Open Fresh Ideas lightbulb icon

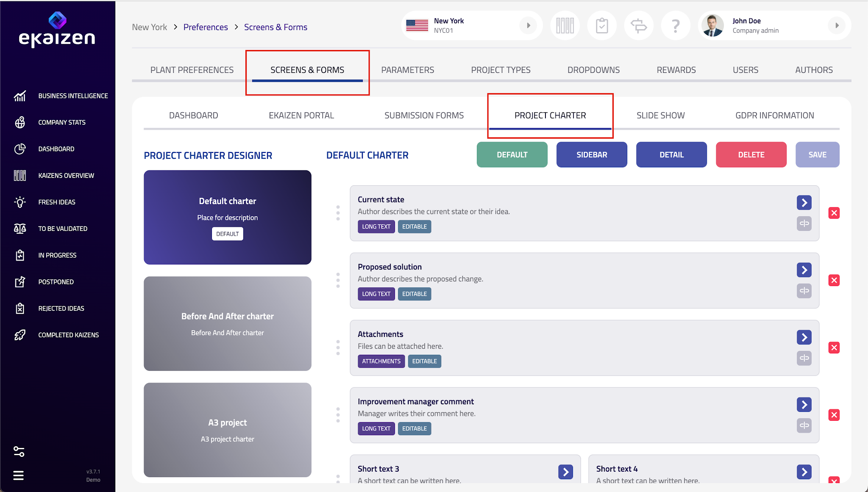click(x=20, y=202)
